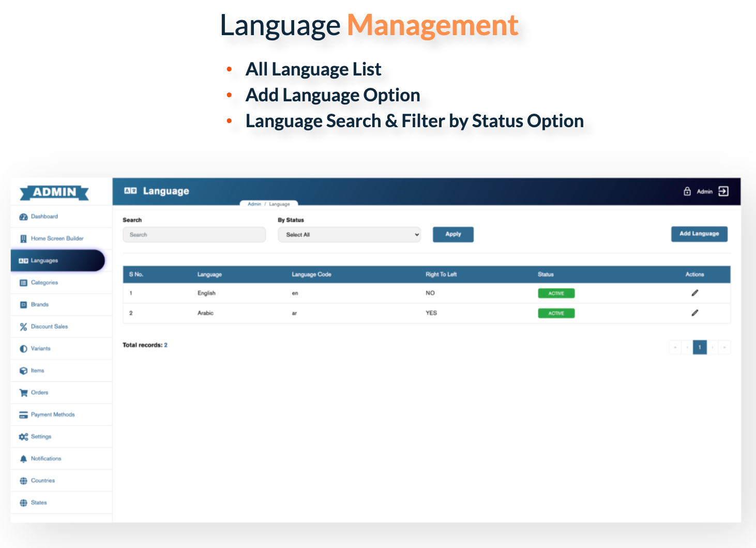Open Discount Sales via percent icon
Screen dimensions: 756x548
tap(23, 327)
